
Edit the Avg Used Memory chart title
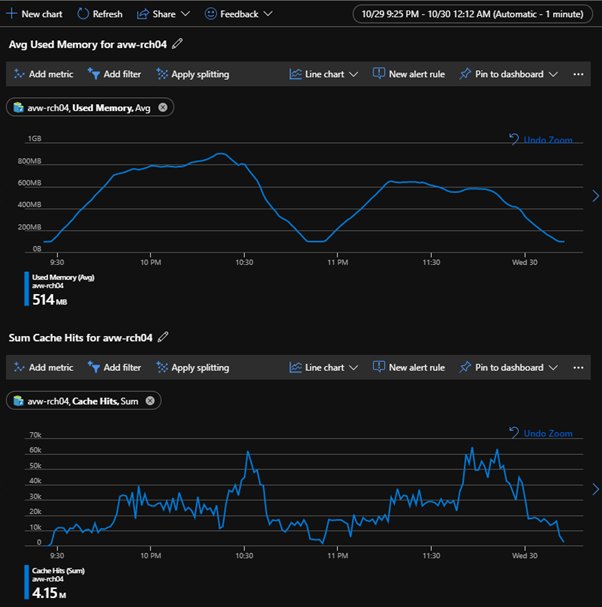coord(178,44)
